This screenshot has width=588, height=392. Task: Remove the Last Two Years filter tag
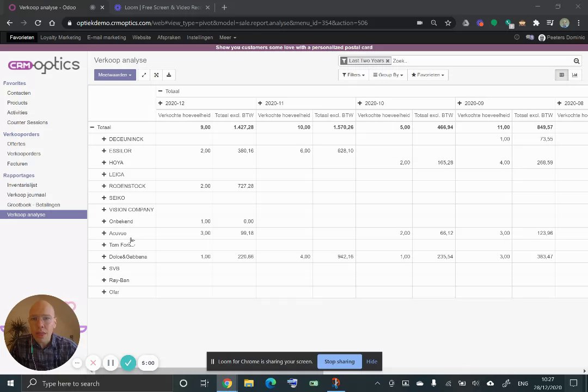(388, 61)
